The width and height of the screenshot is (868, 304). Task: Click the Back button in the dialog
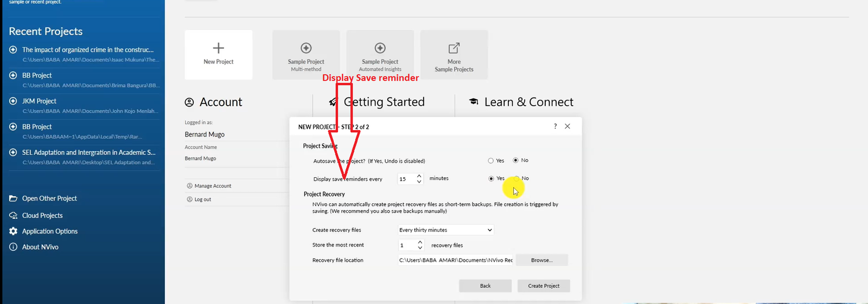485,286
